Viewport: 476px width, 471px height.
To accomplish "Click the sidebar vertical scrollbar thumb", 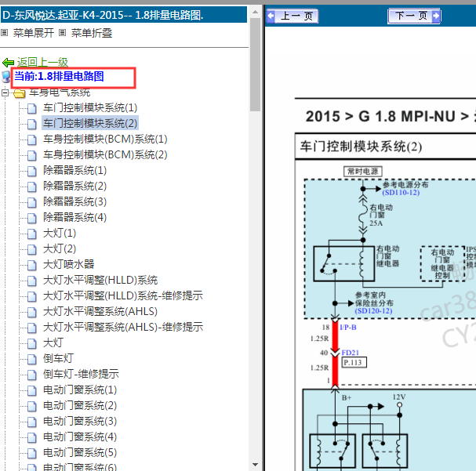I will pos(256,64).
